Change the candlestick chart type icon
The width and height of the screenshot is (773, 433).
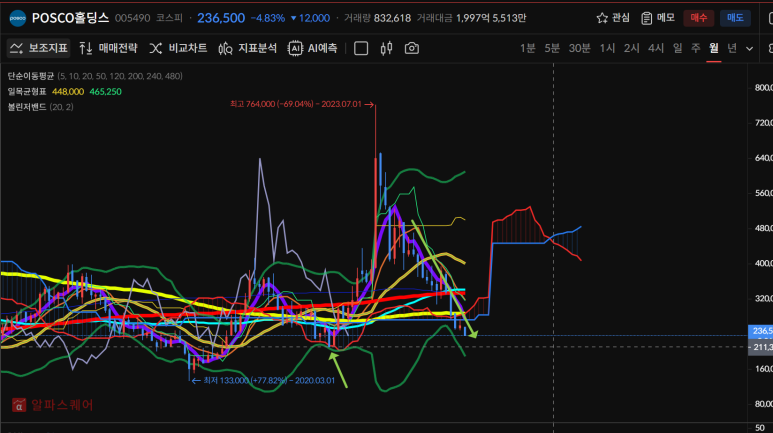pos(386,48)
